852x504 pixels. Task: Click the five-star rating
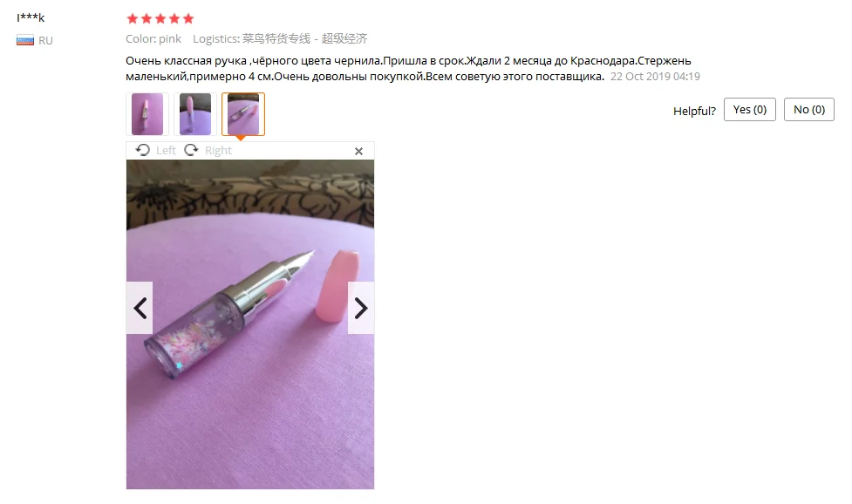(x=160, y=19)
